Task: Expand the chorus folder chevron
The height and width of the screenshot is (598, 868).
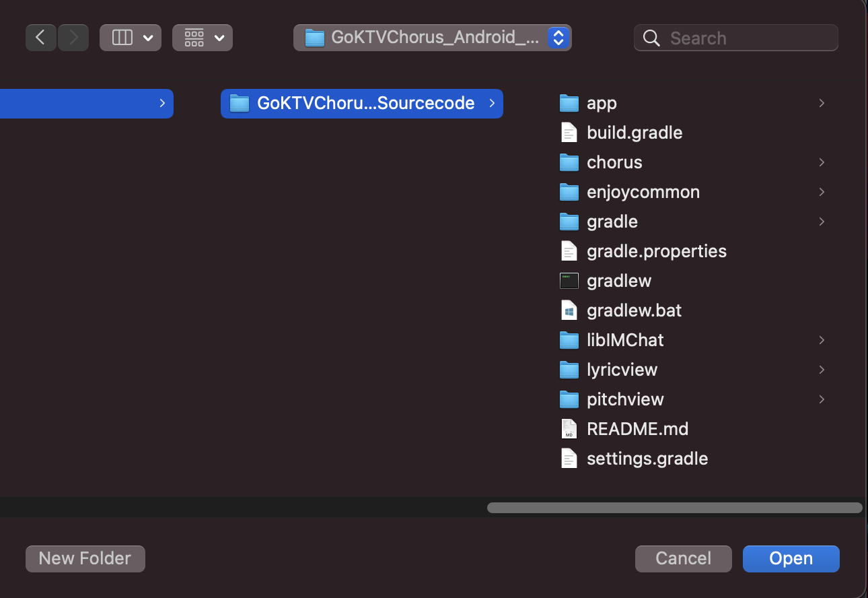Action: click(x=822, y=162)
